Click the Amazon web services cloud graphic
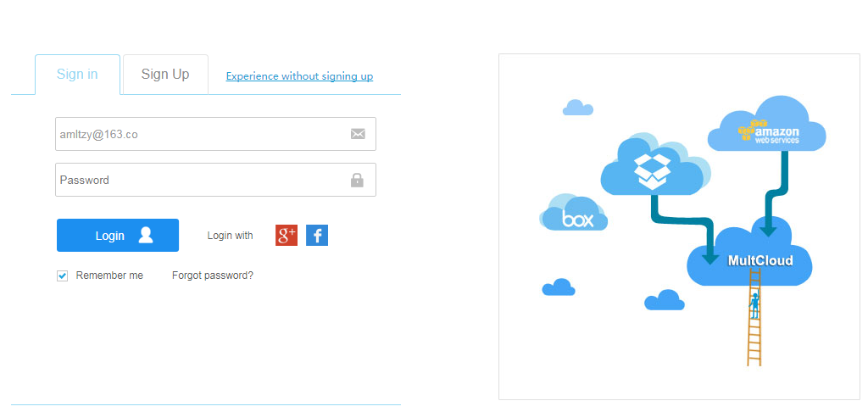 click(766, 124)
